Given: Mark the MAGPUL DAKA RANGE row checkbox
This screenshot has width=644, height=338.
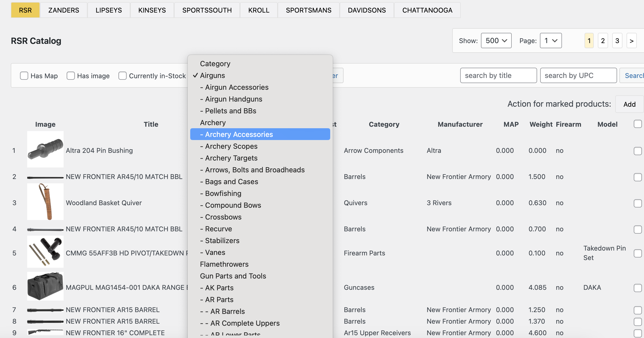Looking at the screenshot, I should coord(638,288).
